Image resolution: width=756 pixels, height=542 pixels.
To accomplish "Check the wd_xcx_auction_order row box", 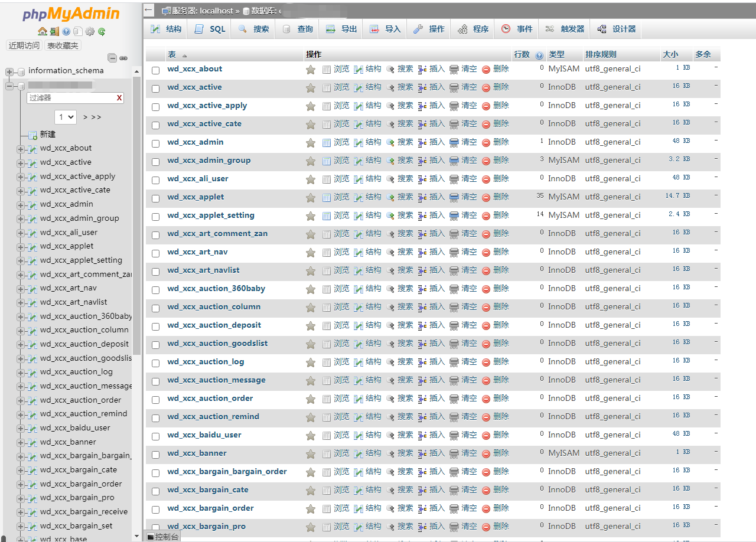I will click(156, 400).
